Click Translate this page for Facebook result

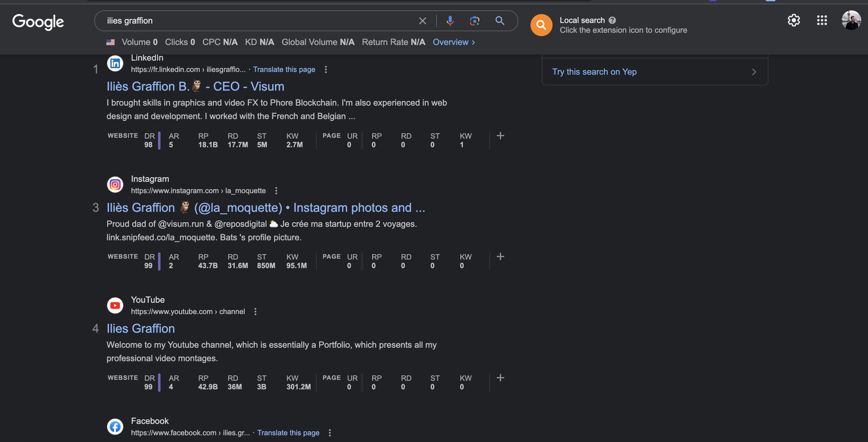pyautogui.click(x=288, y=433)
